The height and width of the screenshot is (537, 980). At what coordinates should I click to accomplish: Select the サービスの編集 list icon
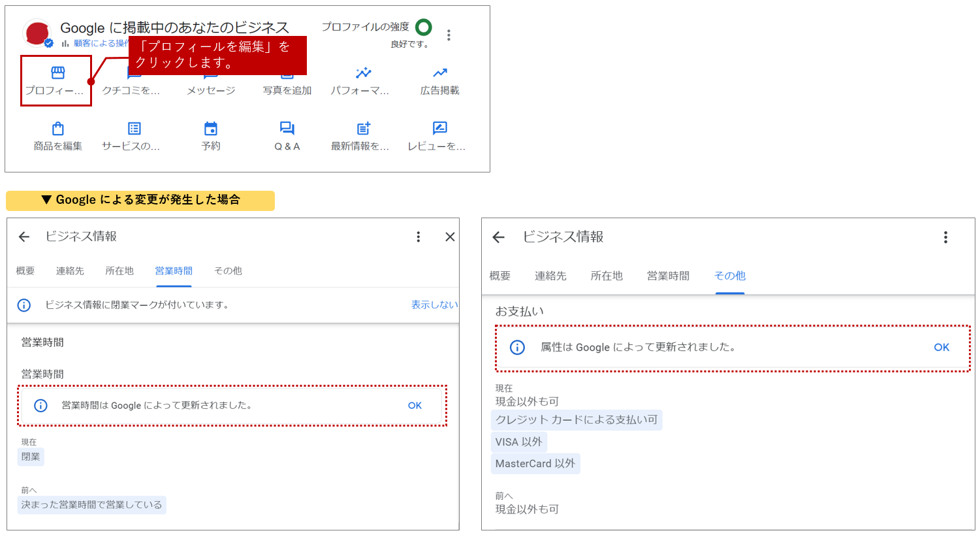click(134, 129)
